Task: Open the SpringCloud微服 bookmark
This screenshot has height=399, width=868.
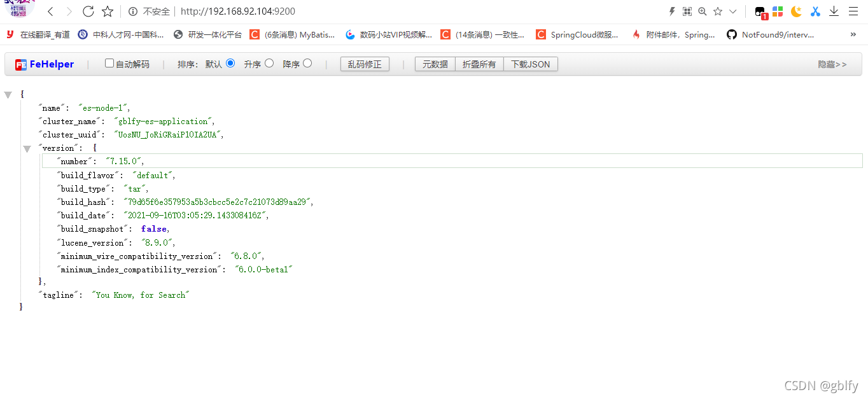Action: pos(577,35)
